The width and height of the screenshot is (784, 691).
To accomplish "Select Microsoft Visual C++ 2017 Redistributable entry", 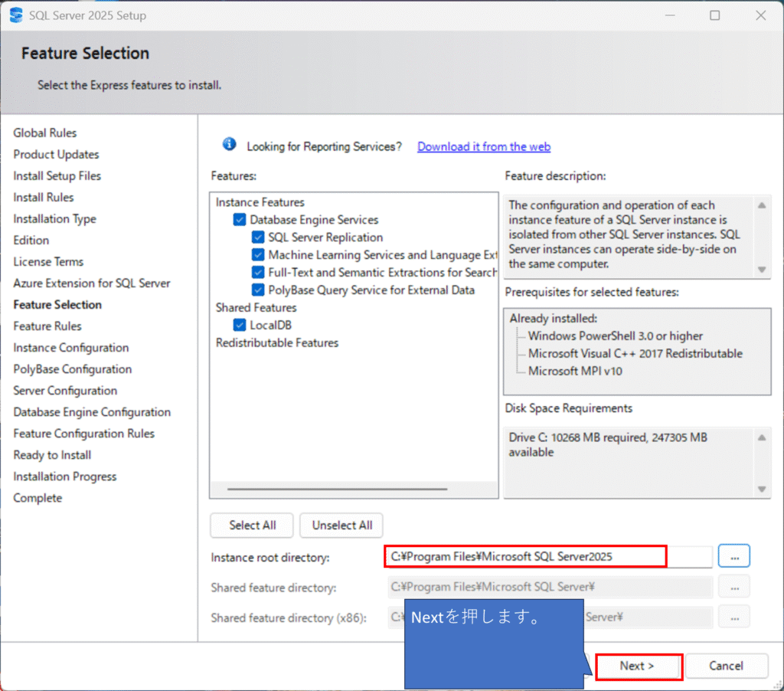I will 635,353.
